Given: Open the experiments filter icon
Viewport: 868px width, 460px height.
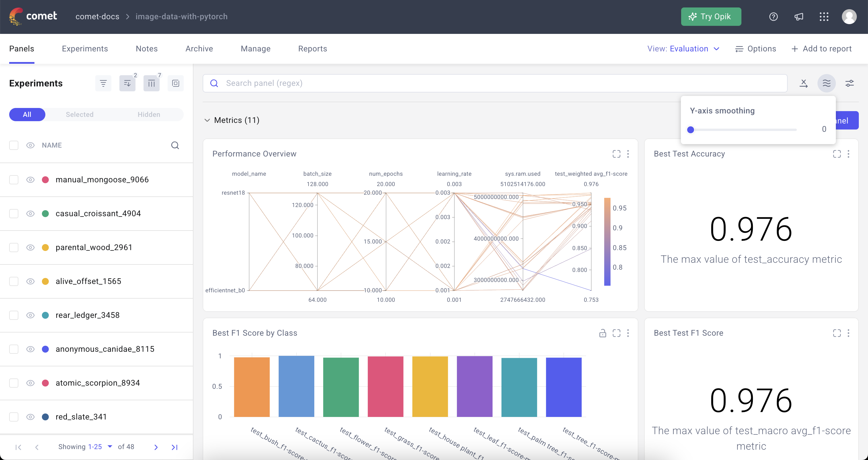Looking at the screenshot, I should [x=103, y=83].
